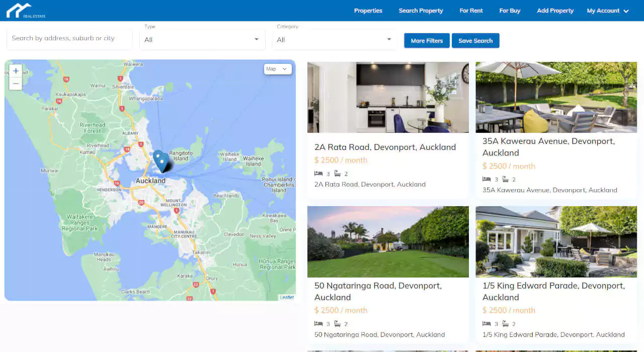Screen dimensions: 644x352
Task: Open Add Property from the navigation
Action: click(x=555, y=11)
